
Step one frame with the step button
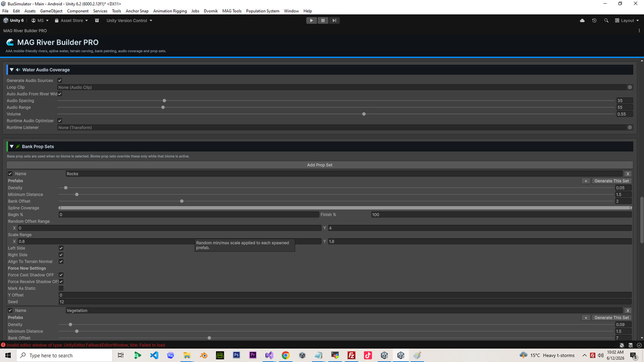(334, 20)
